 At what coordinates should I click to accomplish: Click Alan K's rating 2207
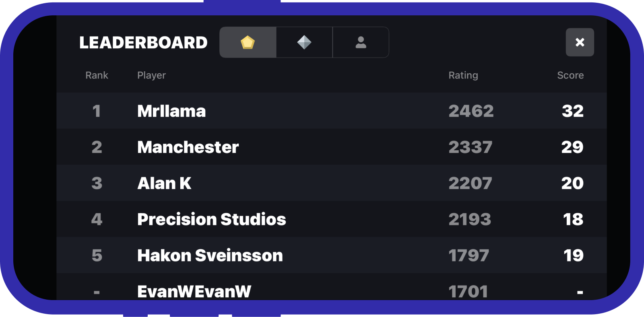point(470,183)
